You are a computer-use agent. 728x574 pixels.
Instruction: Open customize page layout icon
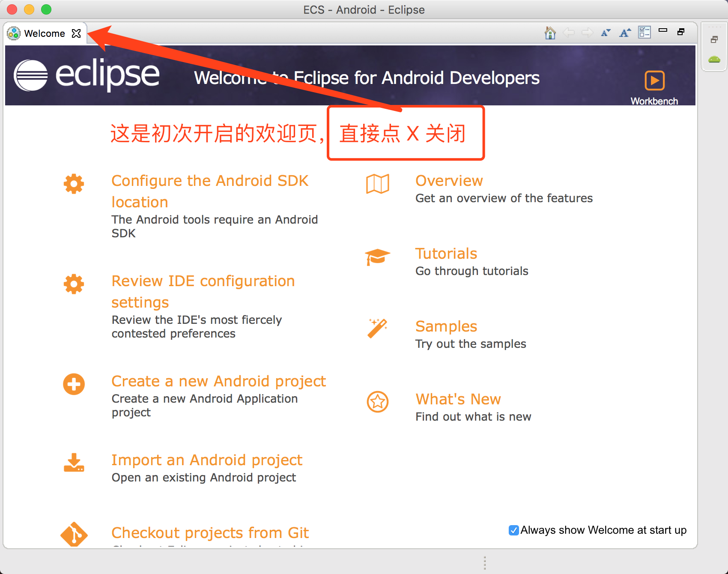point(644,32)
